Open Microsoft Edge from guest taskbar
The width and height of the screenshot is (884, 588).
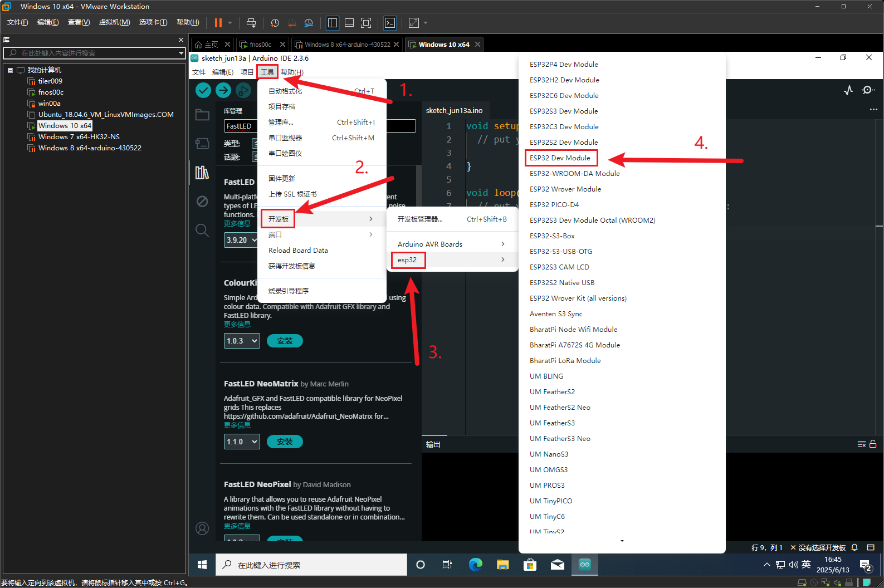pyautogui.click(x=476, y=565)
